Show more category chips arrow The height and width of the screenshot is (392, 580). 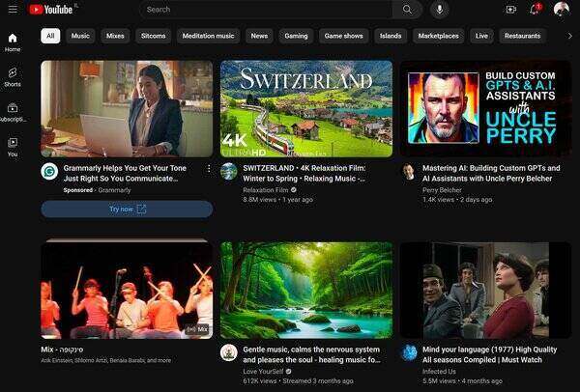(569, 36)
